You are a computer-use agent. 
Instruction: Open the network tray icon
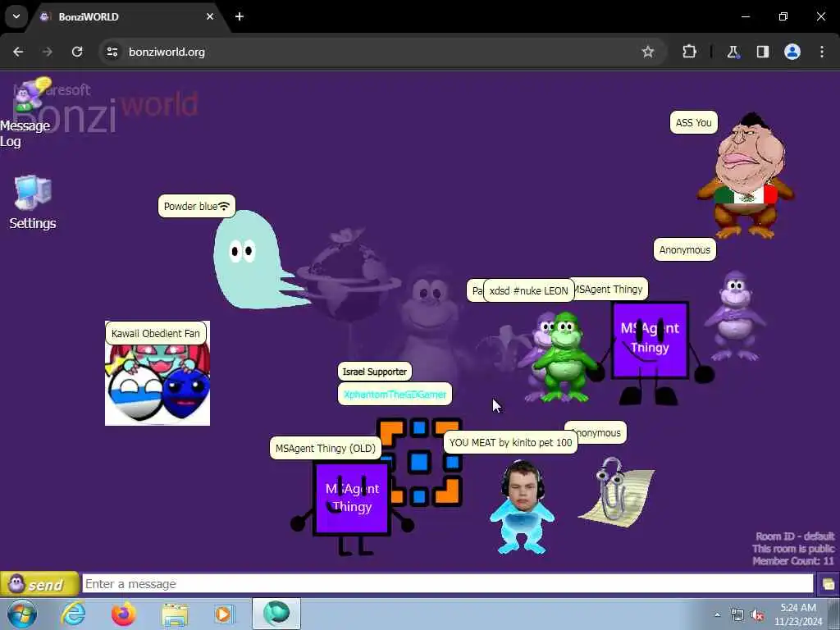pos(737,615)
